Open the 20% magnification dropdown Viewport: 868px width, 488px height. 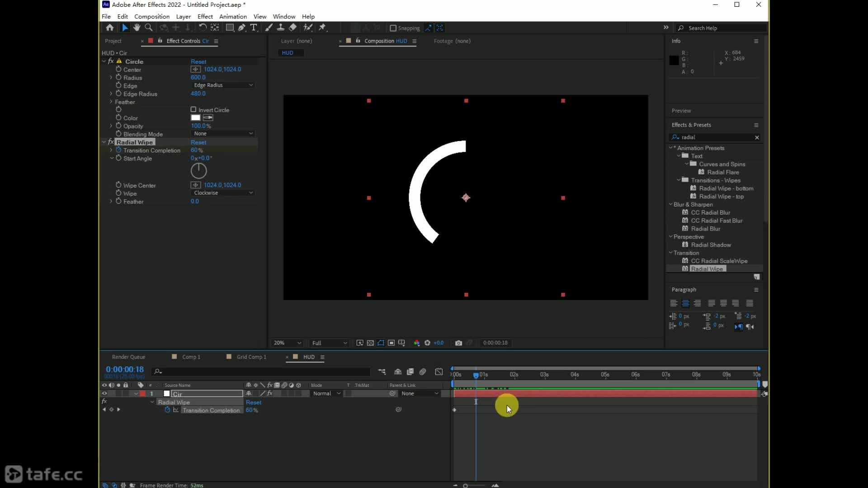(x=287, y=343)
